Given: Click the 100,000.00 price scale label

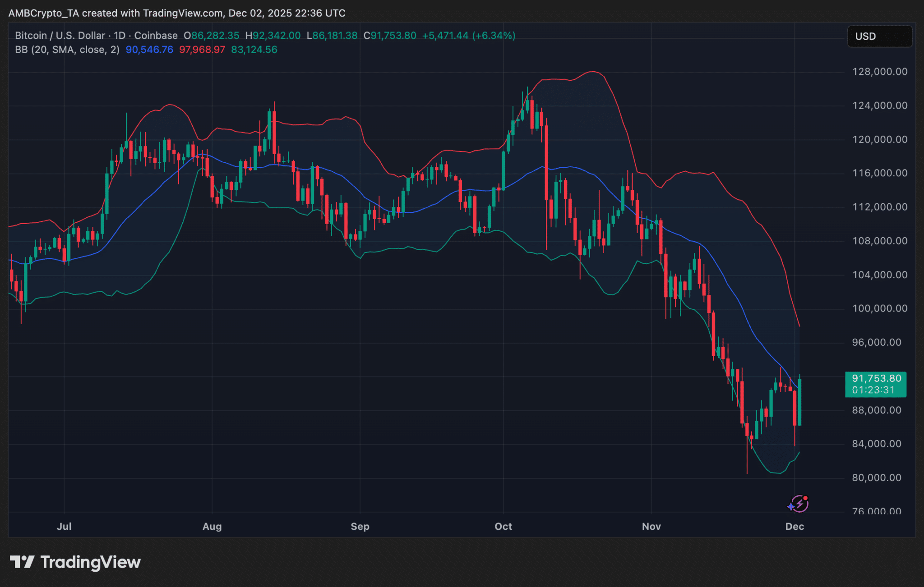Looking at the screenshot, I should (879, 308).
